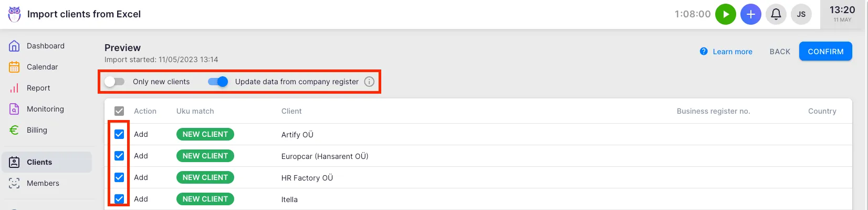868x210 pixels.
Task: Click the blue plus add button
Action: tap(751, 14)
